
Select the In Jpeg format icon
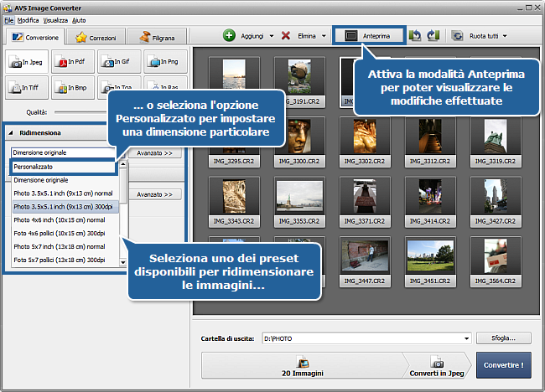tap(26, 61)
